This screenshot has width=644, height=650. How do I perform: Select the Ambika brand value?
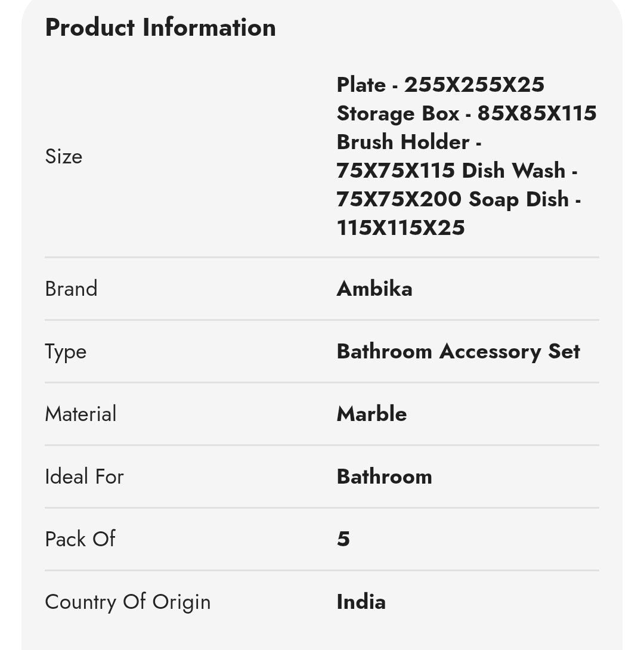(374, 289)
